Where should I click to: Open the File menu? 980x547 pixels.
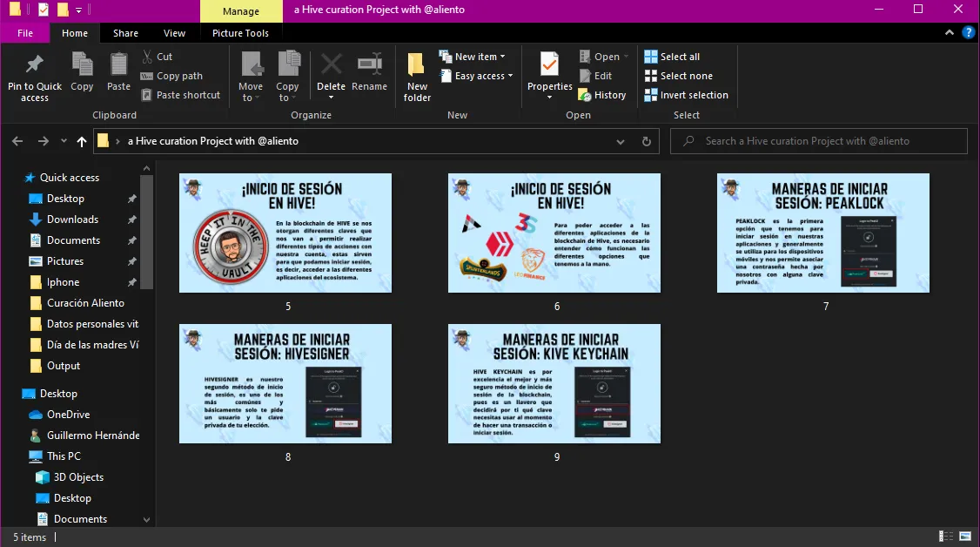click(x=25, y=33)
